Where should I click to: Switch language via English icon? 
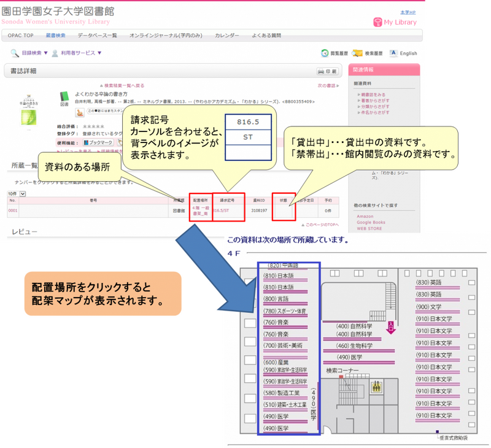click(x=393, y=53)
